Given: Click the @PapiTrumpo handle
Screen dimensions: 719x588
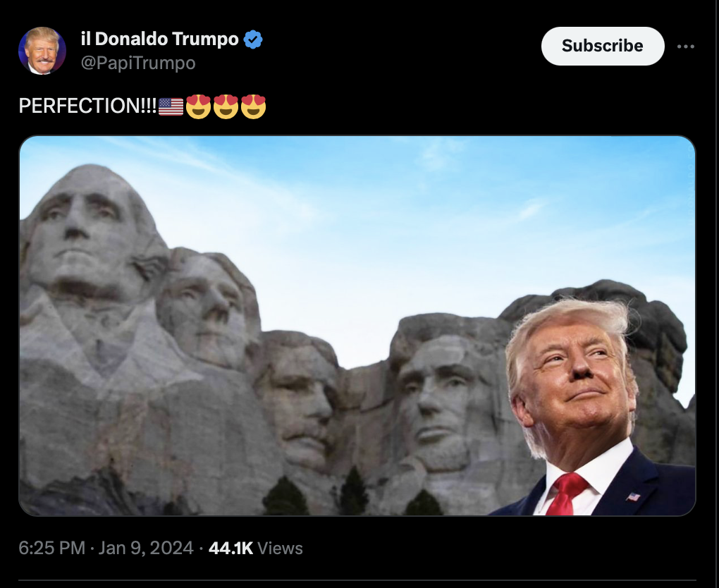Looking at the screenshot, I should (138, 63).
